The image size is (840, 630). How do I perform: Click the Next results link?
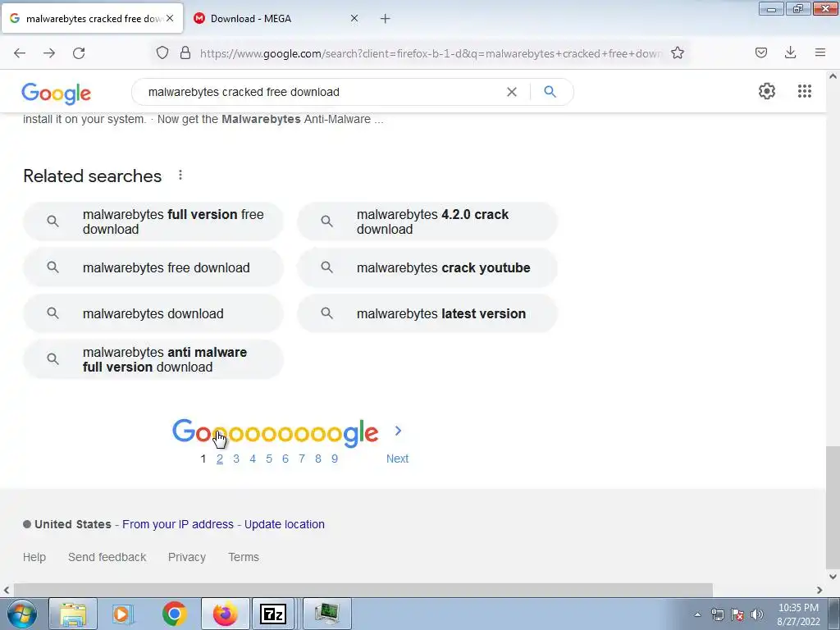397,459
